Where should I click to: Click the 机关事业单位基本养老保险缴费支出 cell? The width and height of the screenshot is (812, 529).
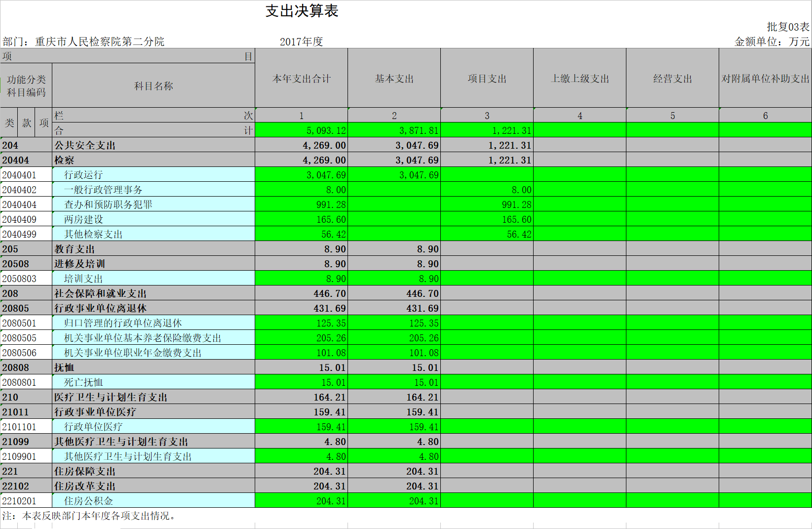pyautogui.click(x=143, y=338)
